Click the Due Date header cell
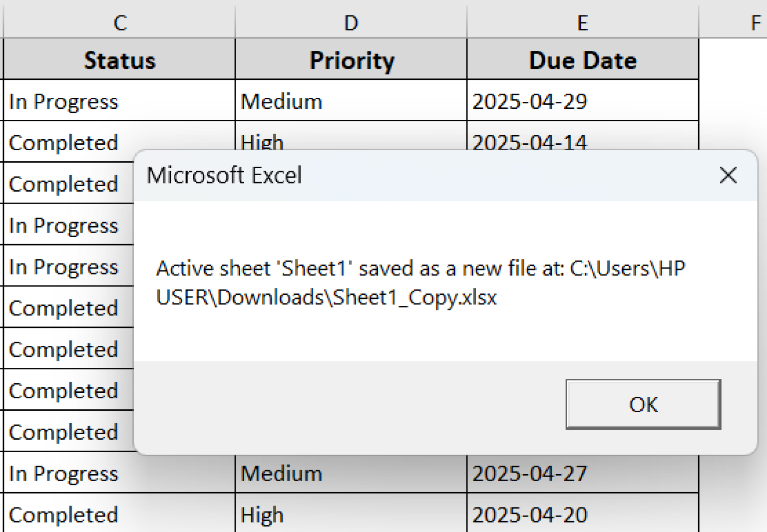 click(582, 60)
